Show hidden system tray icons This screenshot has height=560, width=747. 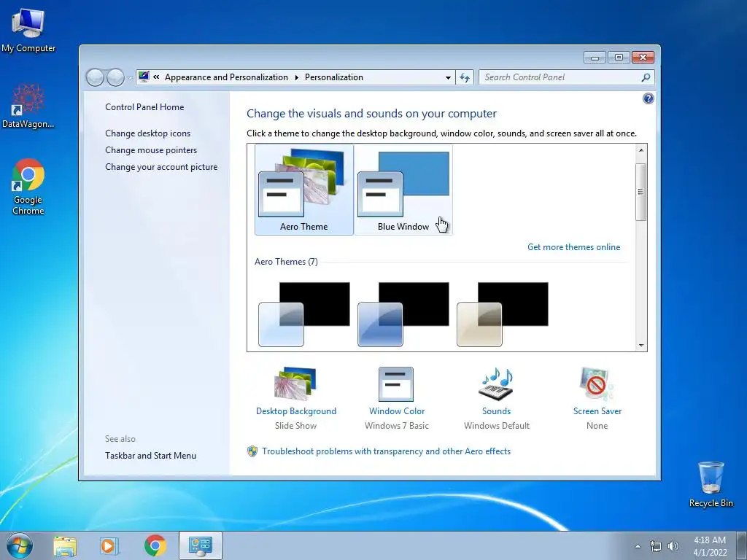click(638, 546)
